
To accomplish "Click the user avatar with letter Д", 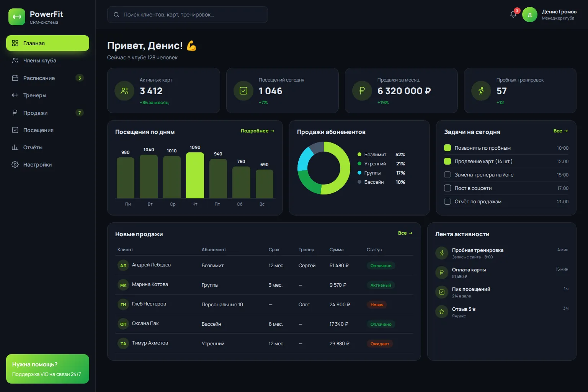I will click(x=530, y=15).
